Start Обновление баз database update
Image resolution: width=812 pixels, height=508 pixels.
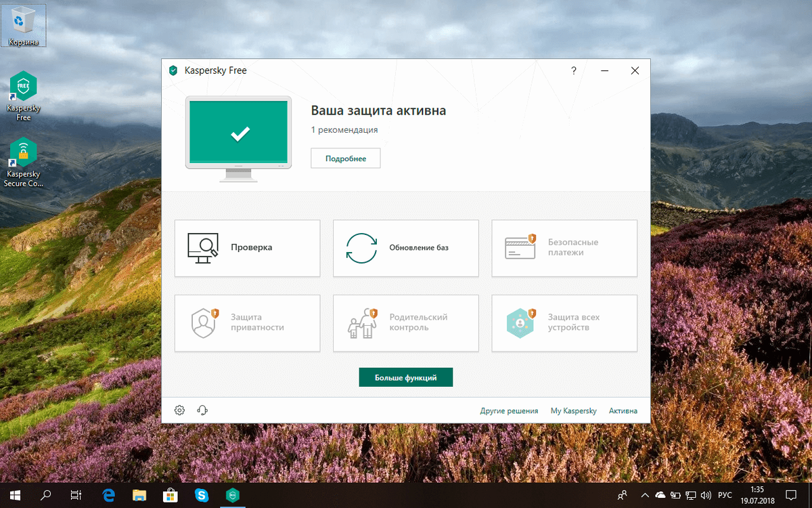pyautogui.click(x=405, y=248)
